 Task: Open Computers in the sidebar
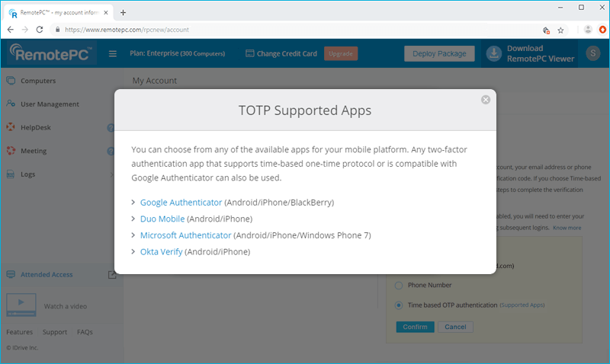(38, 81)
